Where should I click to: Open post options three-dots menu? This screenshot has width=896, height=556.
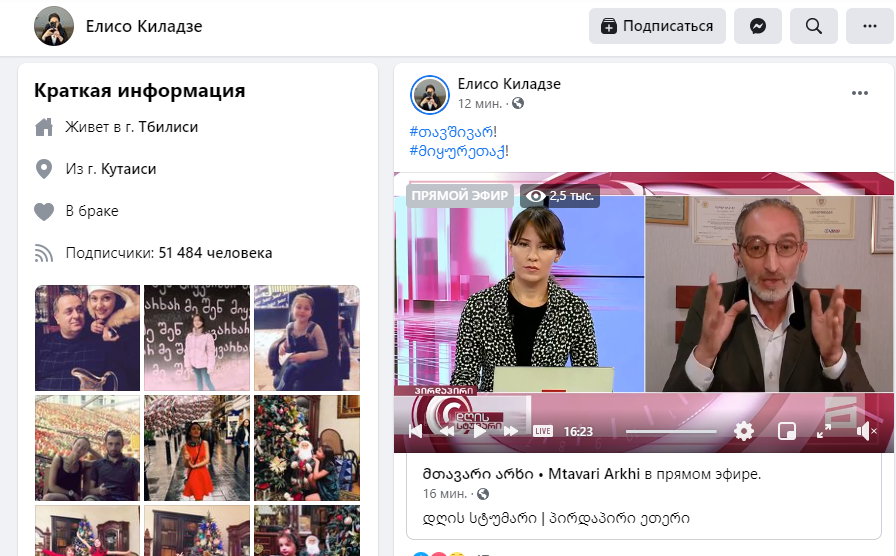pyautogui.click(x=859, y=93)
